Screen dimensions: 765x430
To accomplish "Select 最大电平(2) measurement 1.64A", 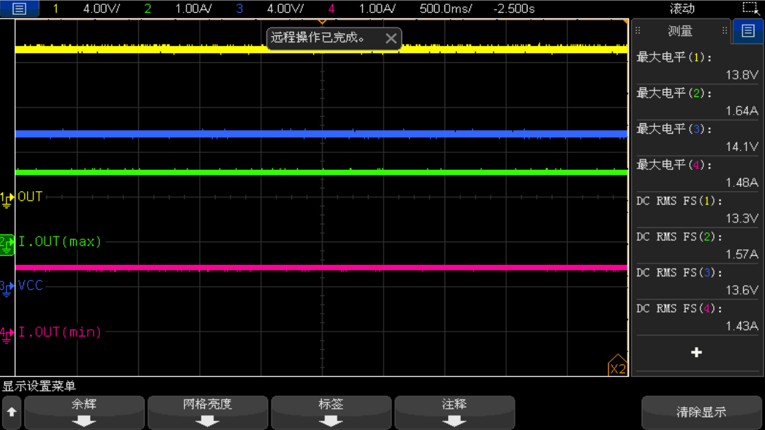I will pyautogui.click(x=697, y=102).
